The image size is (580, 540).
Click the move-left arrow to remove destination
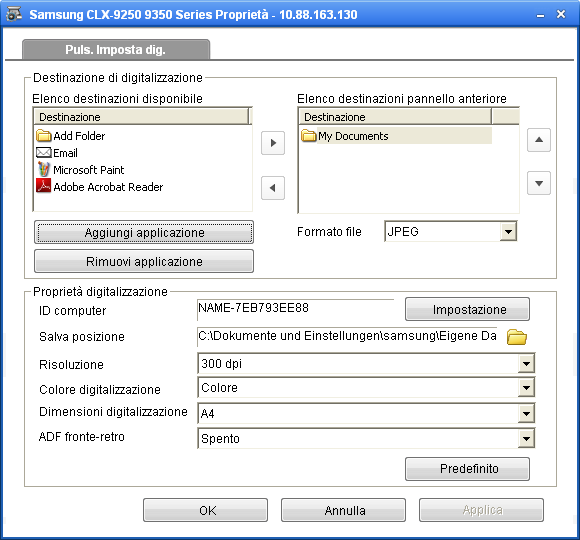point(273,188)
